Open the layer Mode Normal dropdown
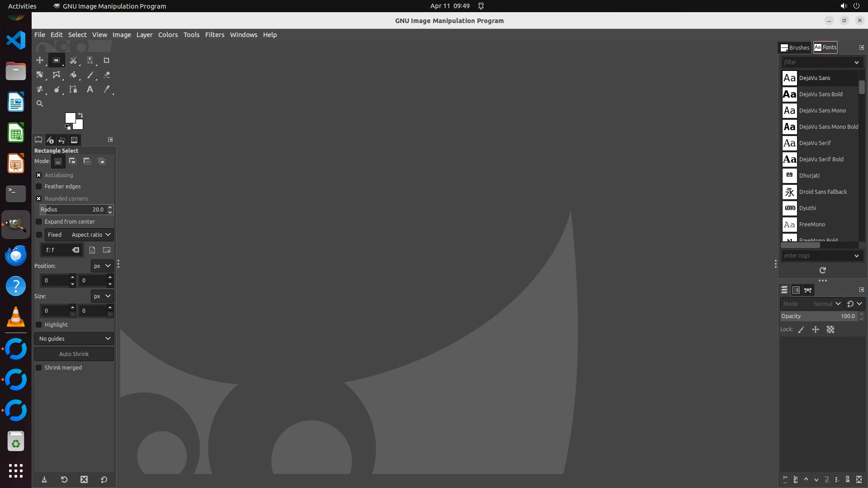 coord(811,304)
